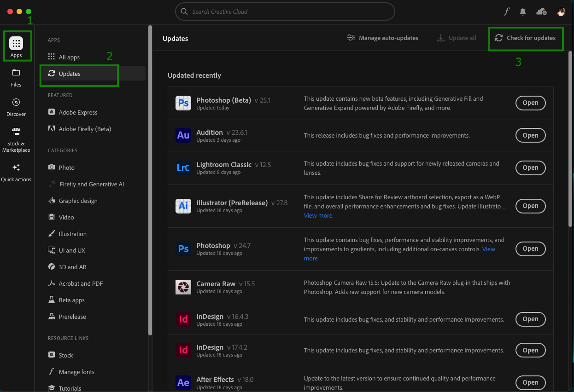The height and width of the screenshot is (392, 574).
Task: Click the After Effects app icon
Action: pyautogui.click(x=183, y=382)
